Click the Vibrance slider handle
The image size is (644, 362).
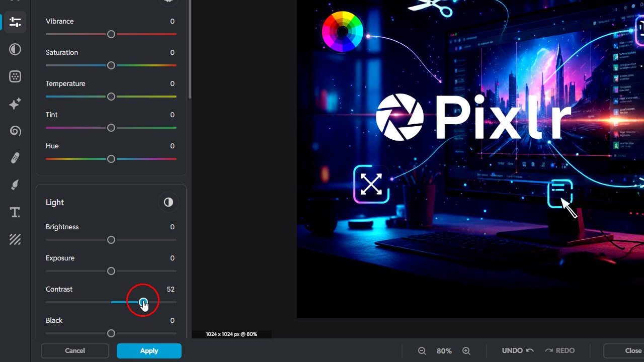[111, 34]
